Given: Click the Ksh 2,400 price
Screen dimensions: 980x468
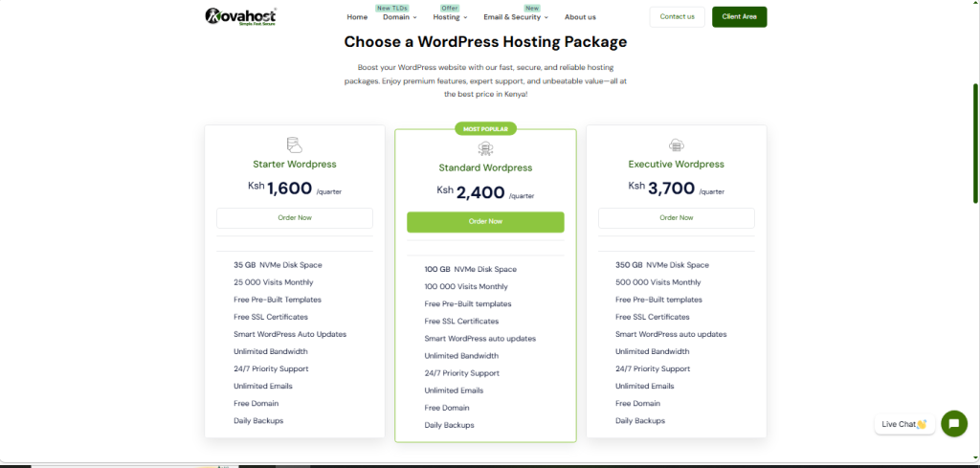Looking at the screenshot, I should [485, 191].
